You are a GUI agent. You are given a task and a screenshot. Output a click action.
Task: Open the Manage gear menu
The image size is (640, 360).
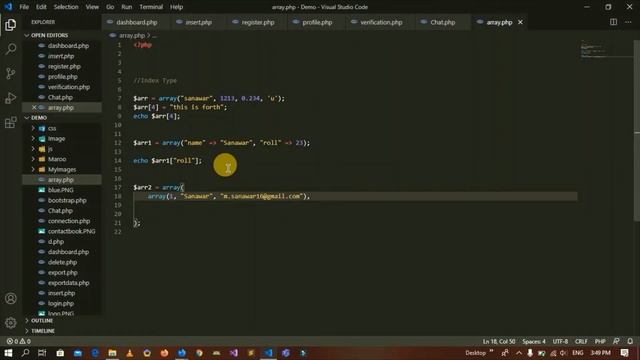click(11, 322)
